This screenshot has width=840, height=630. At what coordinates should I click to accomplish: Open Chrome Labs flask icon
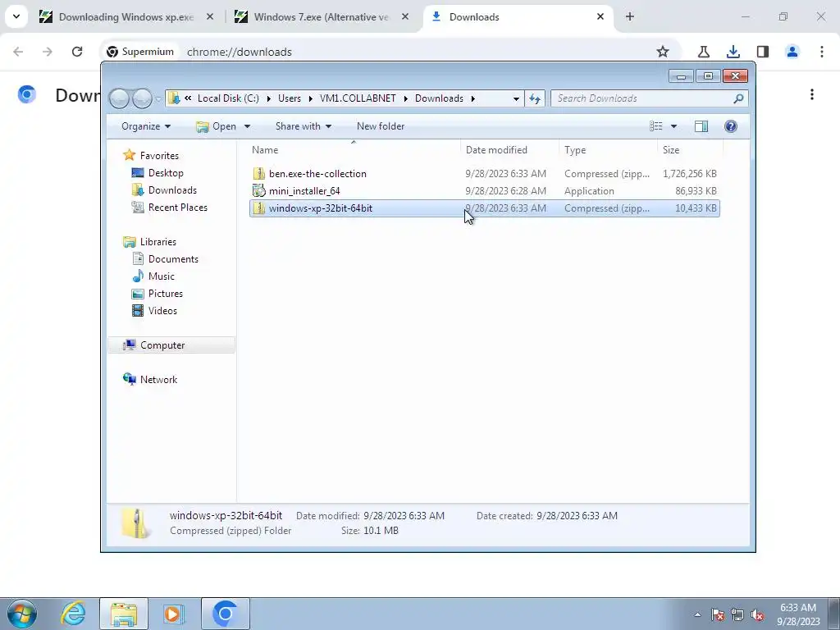click(x=703, y=52)
